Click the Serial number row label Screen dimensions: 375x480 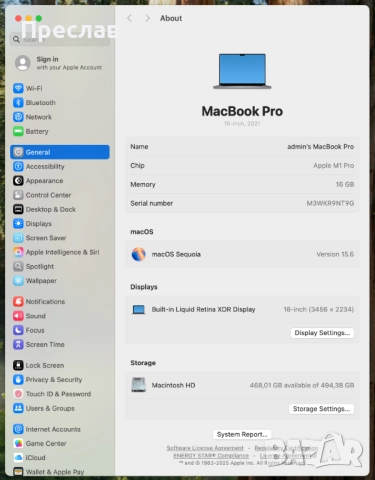pyautogui.click(x=152, y=203)
